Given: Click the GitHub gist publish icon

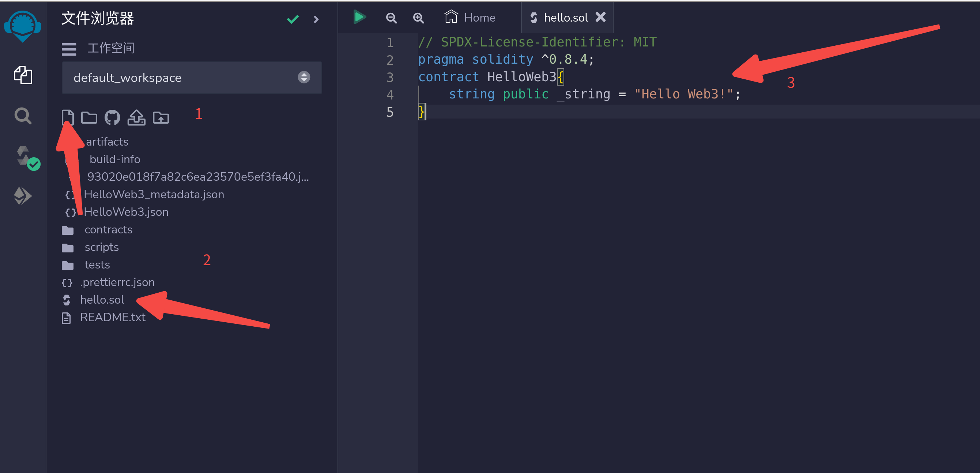Looking at the screenshot, I should click(112, 117).
